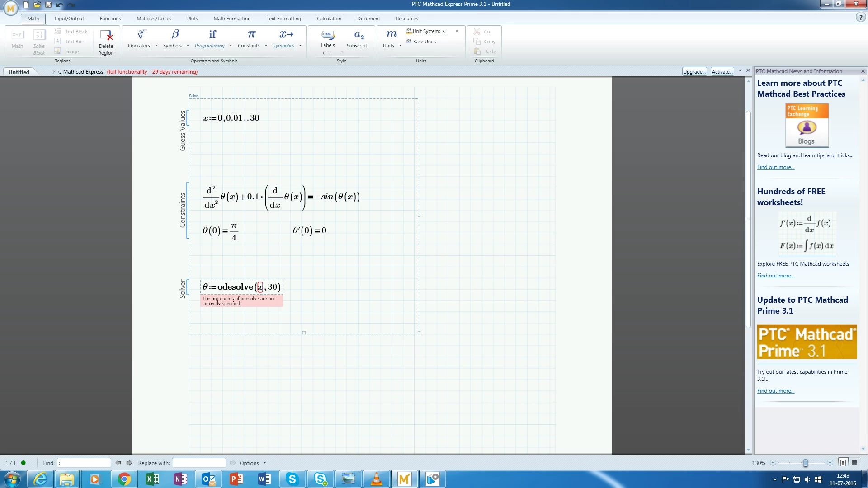This screenshot has width=868, height=488.
Task: Switch to page view mode
Action: tap(843, 463)
